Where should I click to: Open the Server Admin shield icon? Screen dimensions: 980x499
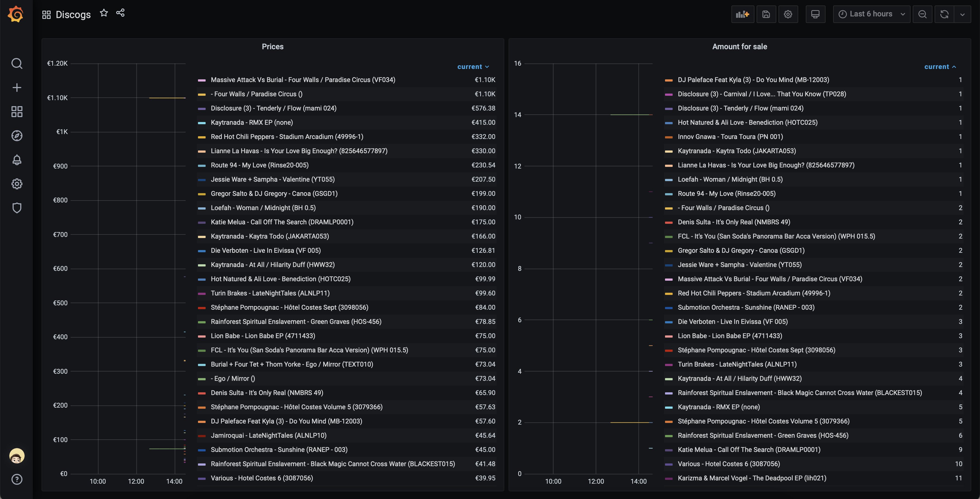17,208
